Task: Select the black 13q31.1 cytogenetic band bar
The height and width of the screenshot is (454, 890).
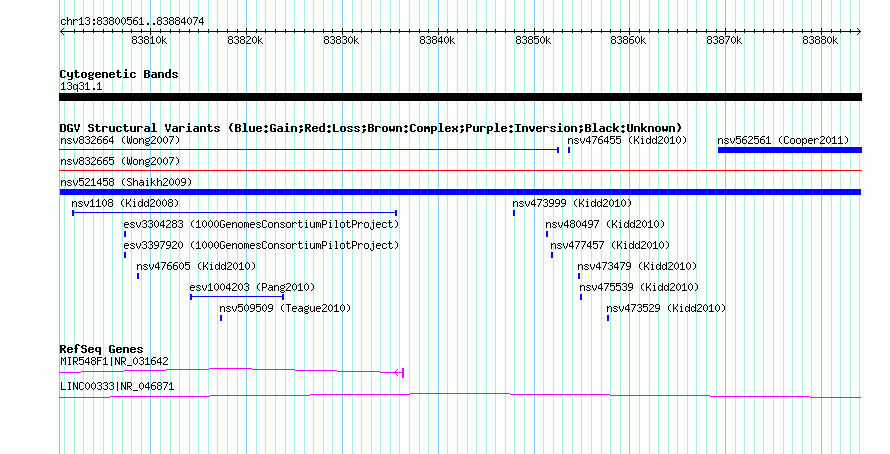Action: click(x=460, y=97)
